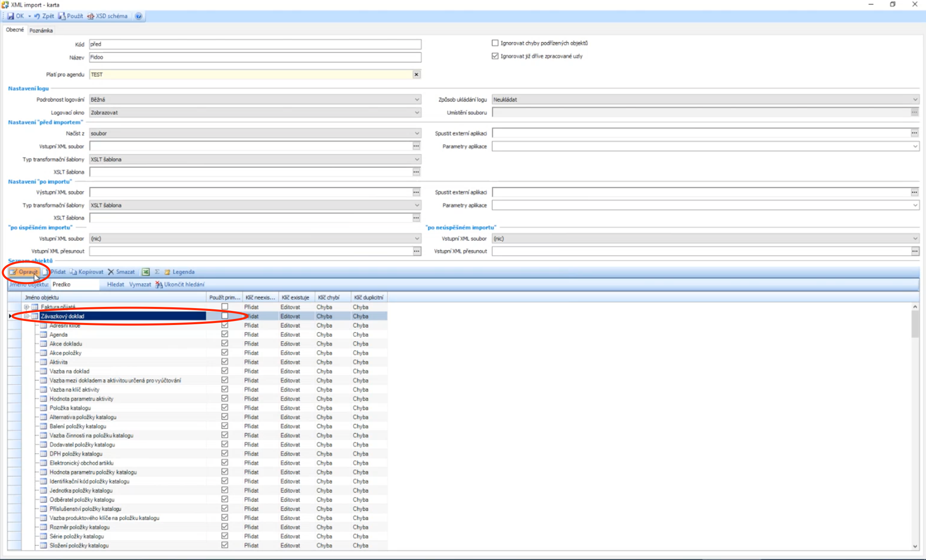Expand the Faktura přijatá tree node
The height and width of the screenshot is (560, 926).
(27, 307)
